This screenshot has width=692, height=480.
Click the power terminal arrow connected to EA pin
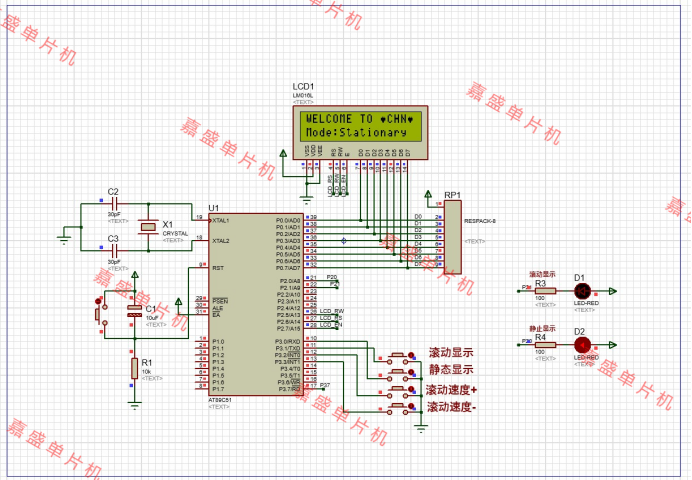(x=178, y=302)
